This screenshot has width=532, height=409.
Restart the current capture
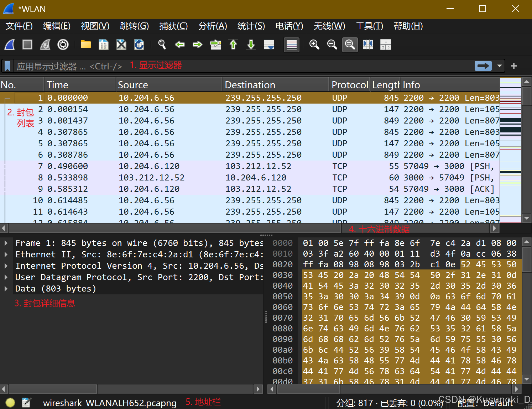(45, 44)
